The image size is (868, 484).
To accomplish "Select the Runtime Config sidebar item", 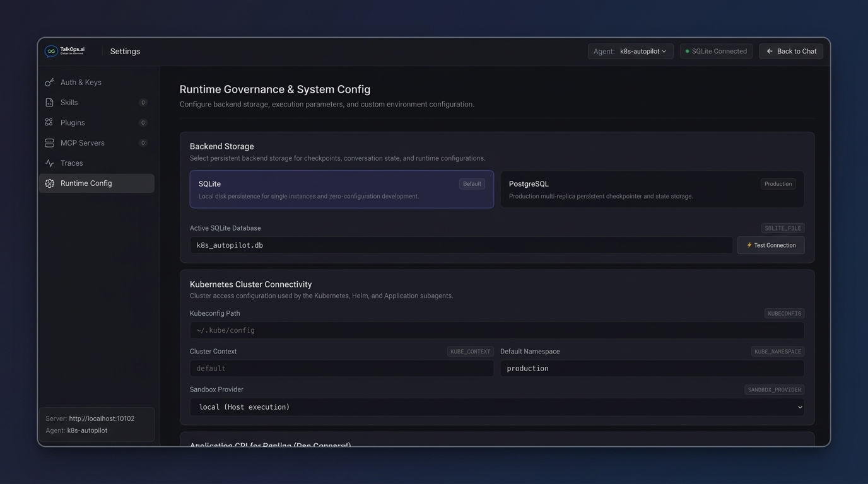I will 97,183.
